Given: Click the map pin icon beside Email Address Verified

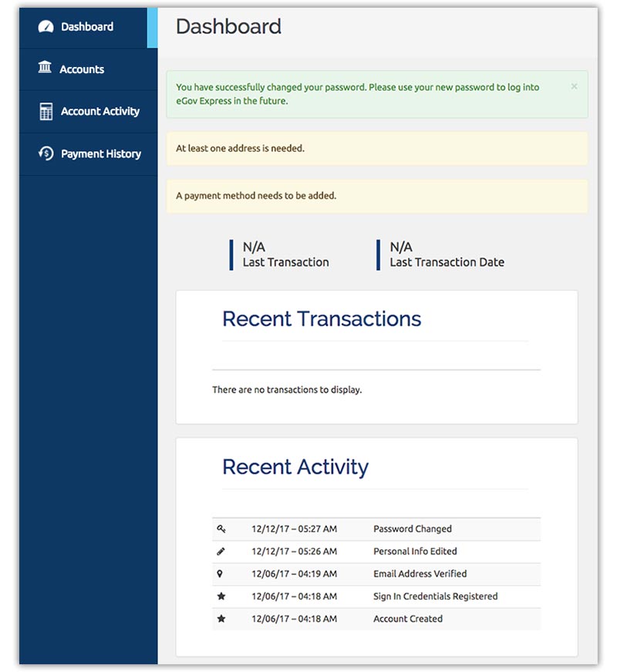Looking at the screenshot, I should click(220, 574).
